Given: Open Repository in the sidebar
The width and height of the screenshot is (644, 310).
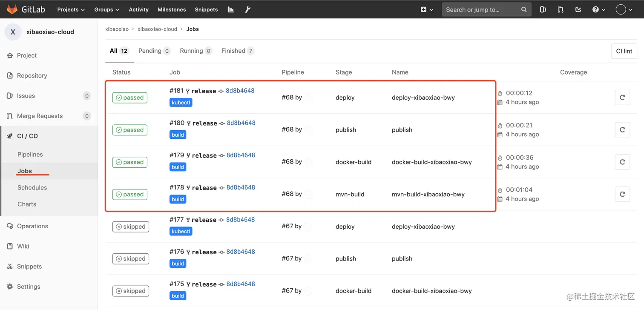Looking at the screenshot, I should coord(32,75).
